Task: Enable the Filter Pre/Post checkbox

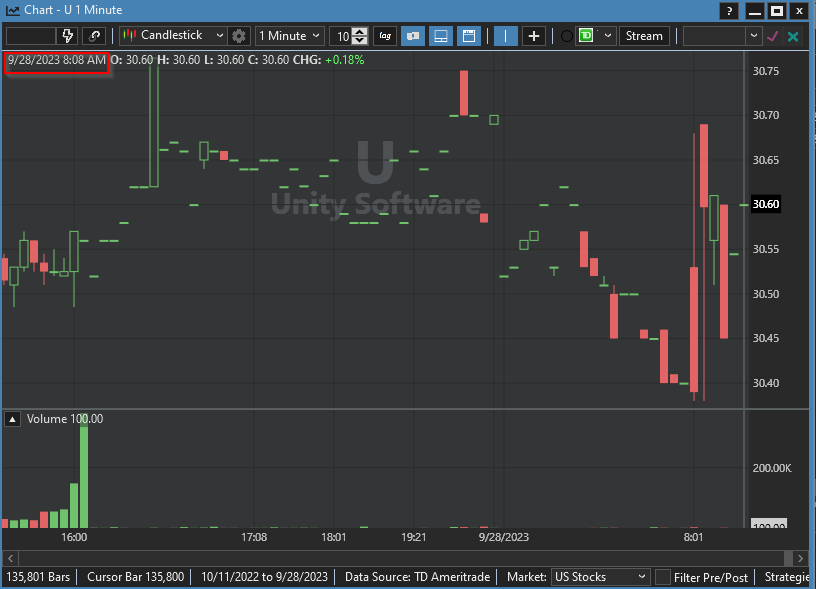Action: [663, 577]
